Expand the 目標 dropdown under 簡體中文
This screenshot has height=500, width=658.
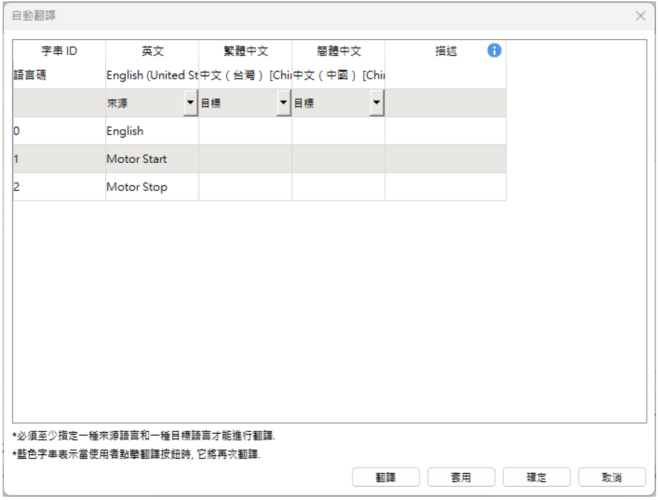click(376, 103)
